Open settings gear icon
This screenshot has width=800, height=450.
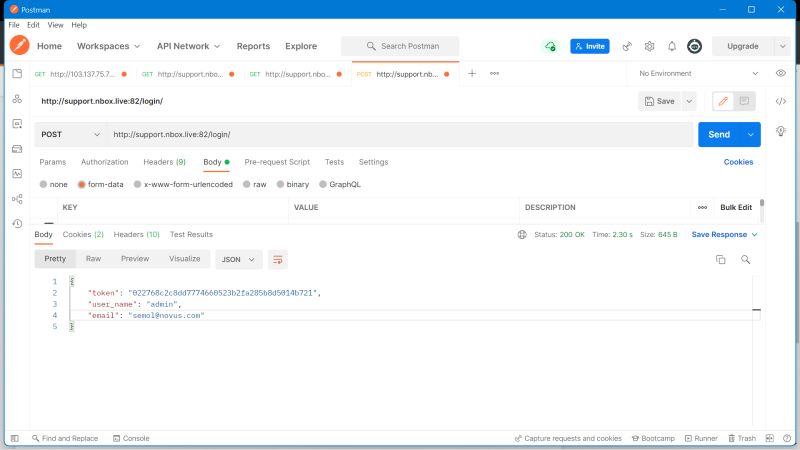click(649, 46)
